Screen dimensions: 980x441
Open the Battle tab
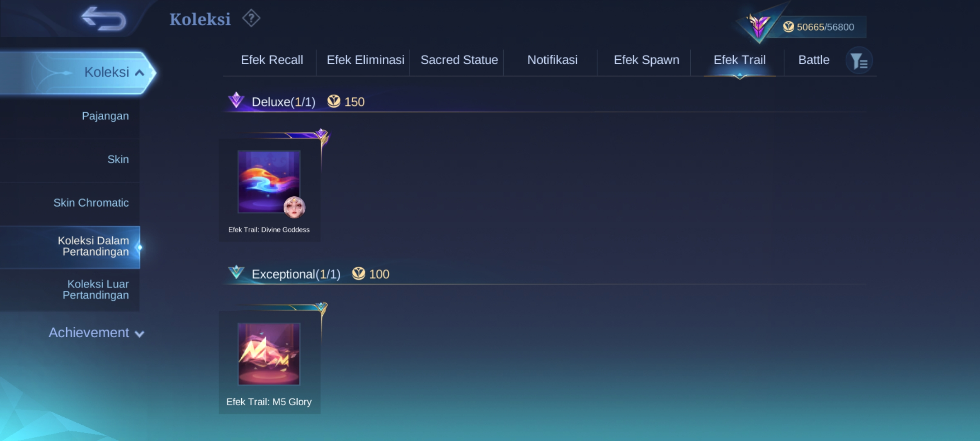tap(814, 60)
